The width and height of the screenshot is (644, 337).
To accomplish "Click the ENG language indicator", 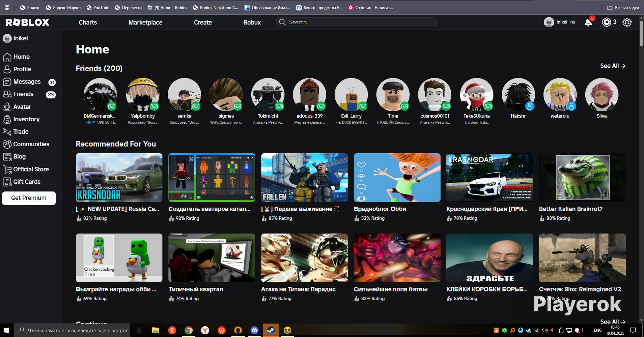I will [x=597, y=330].
